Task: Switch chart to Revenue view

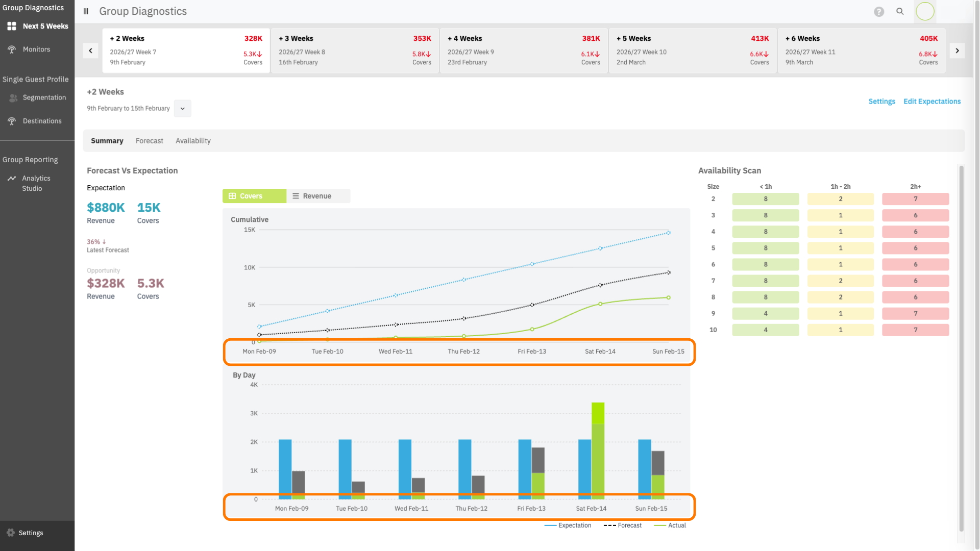Action: 317,196
